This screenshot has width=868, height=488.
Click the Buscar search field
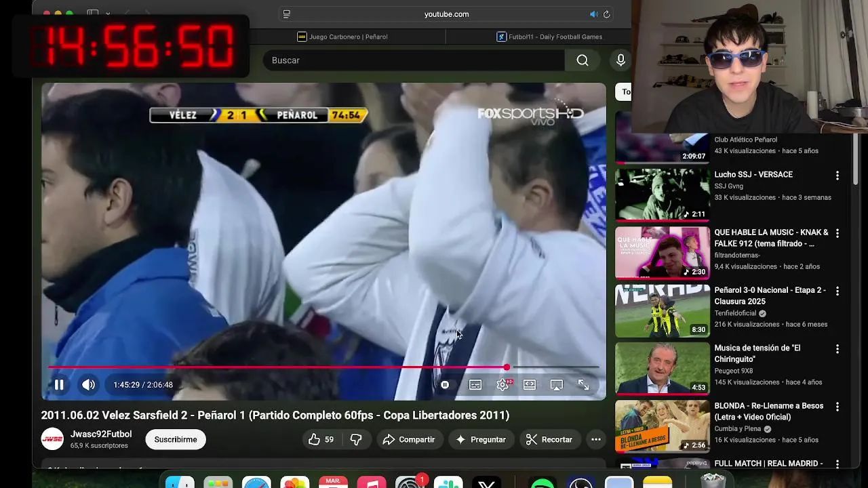click(414, 60)
